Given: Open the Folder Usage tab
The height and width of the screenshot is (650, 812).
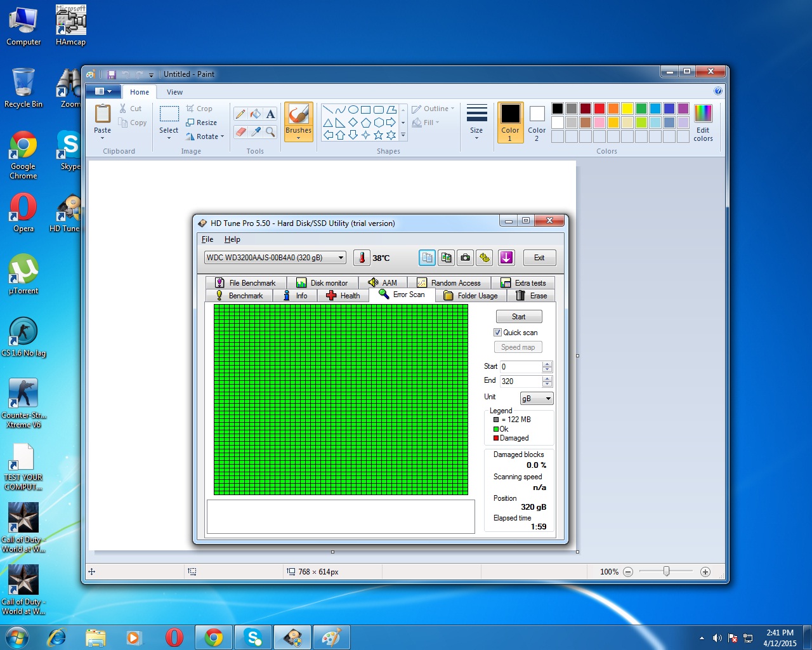Looking at the screenshot, I should tap(471, 296).
